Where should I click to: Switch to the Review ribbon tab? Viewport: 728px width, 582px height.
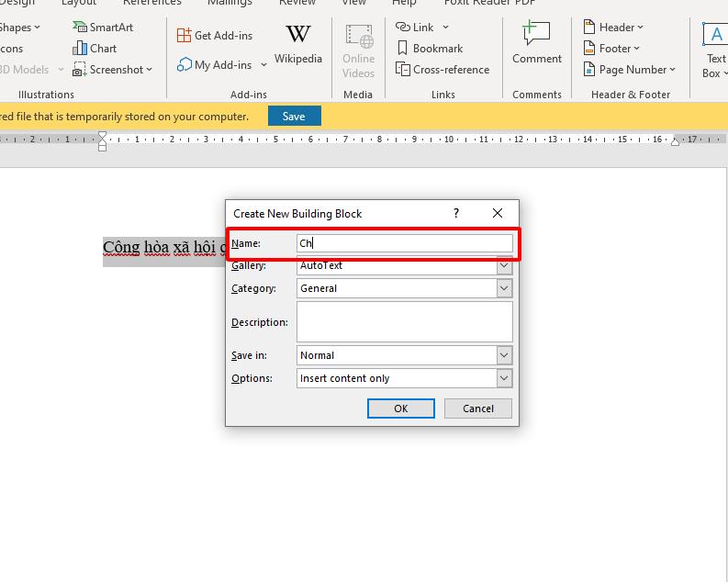[297, 3]
